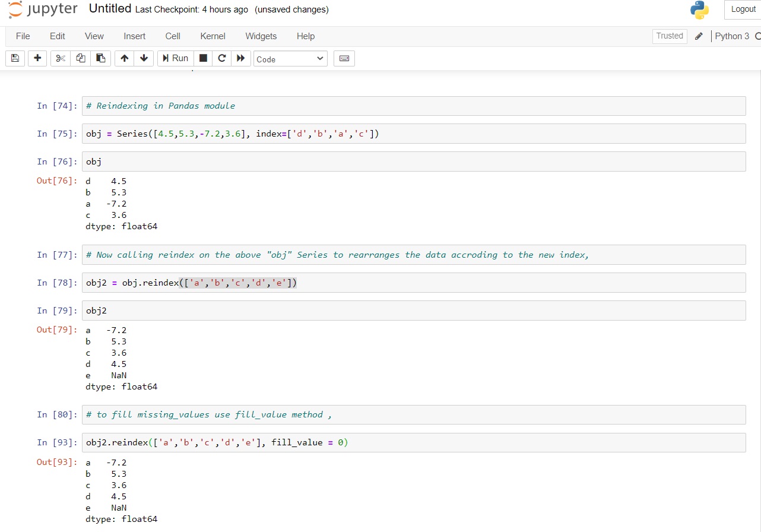Insert a new cell below with the plus icon
Viewport: 761px width, 532px height.
click(x=37, y=58)
